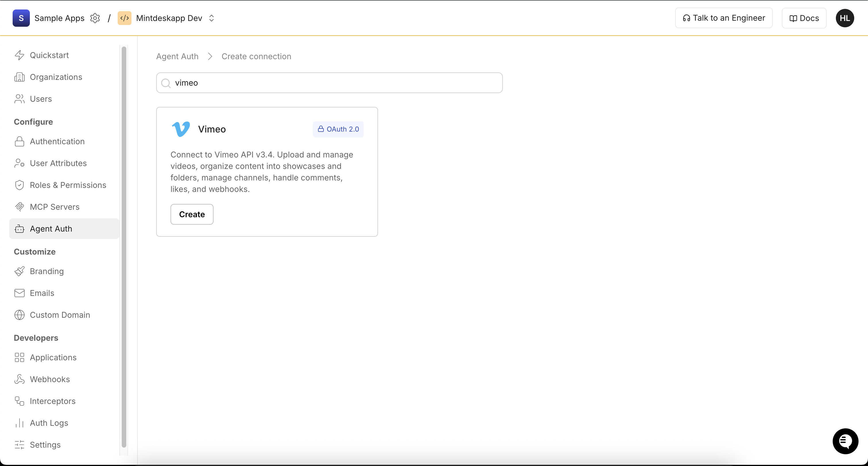Open the MCP Servers page

coord(54,207)
